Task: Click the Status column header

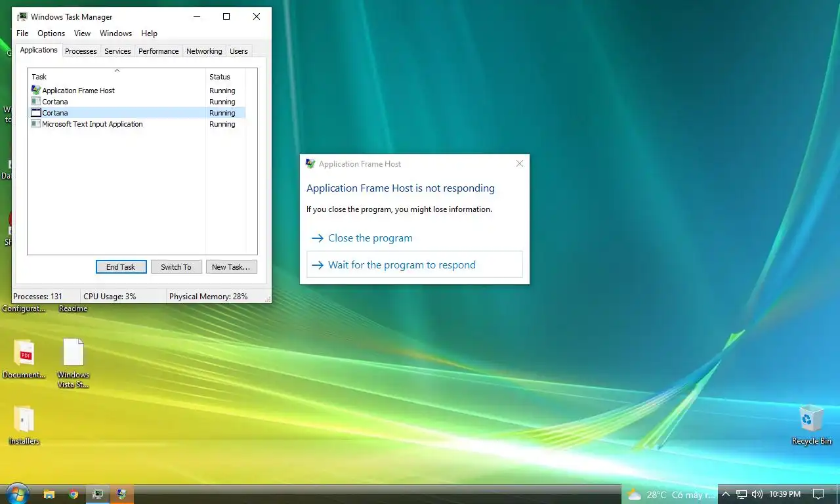Action: click(x=226, y=76)
